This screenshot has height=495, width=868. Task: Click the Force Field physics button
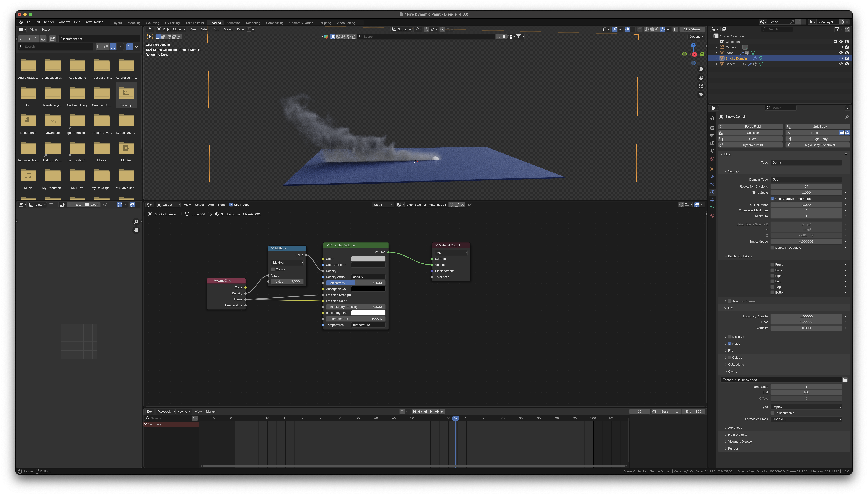pos(751,127)
